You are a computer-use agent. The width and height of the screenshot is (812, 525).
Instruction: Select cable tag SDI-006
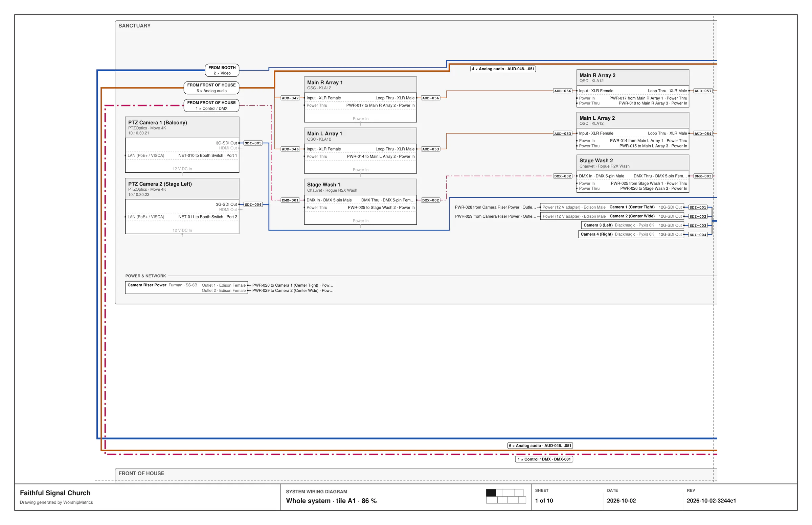(x=253, y=205)
